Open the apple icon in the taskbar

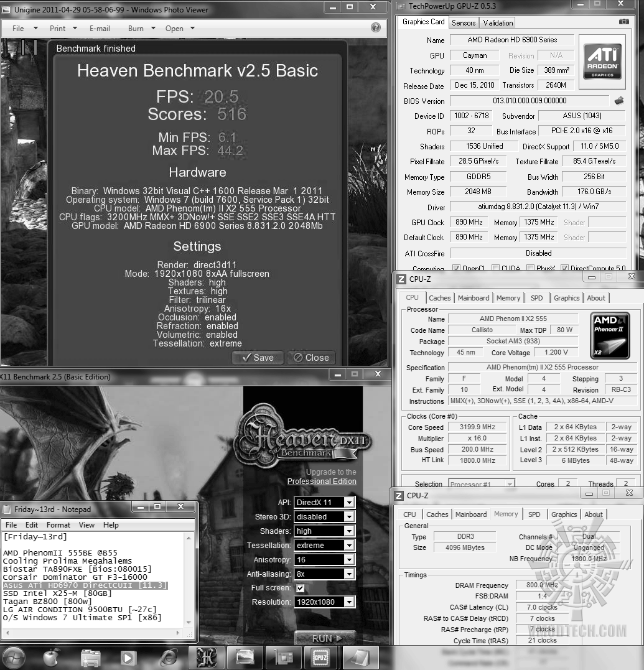pos(52,658)
